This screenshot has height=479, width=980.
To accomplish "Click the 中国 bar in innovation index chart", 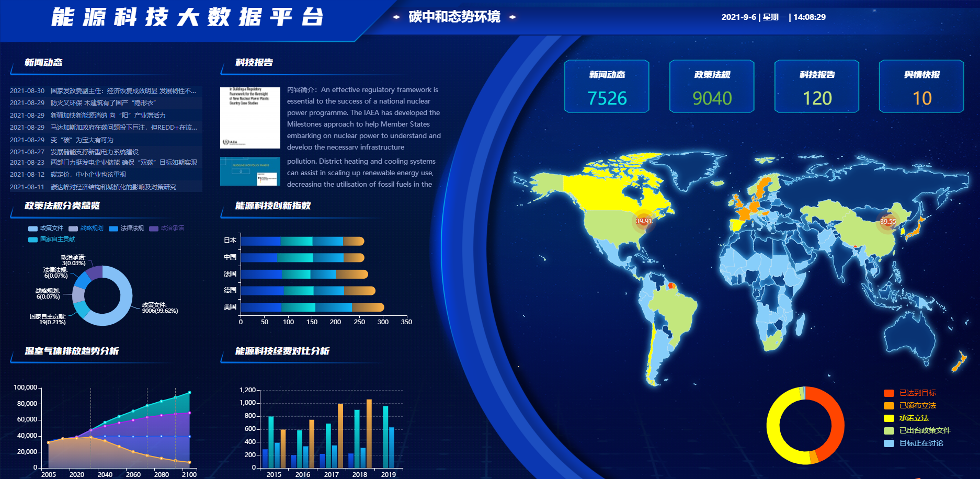I will point(302,258).
